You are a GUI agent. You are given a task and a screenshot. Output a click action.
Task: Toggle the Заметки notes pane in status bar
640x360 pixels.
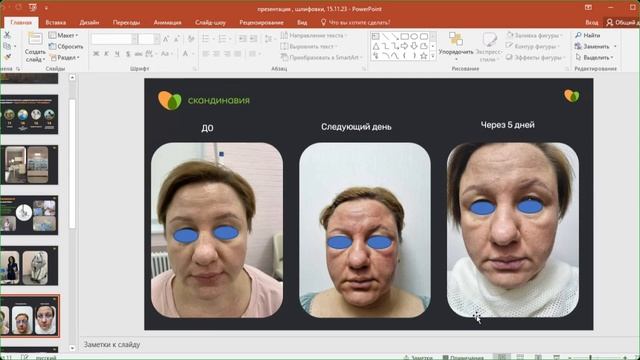pos(418,358)
